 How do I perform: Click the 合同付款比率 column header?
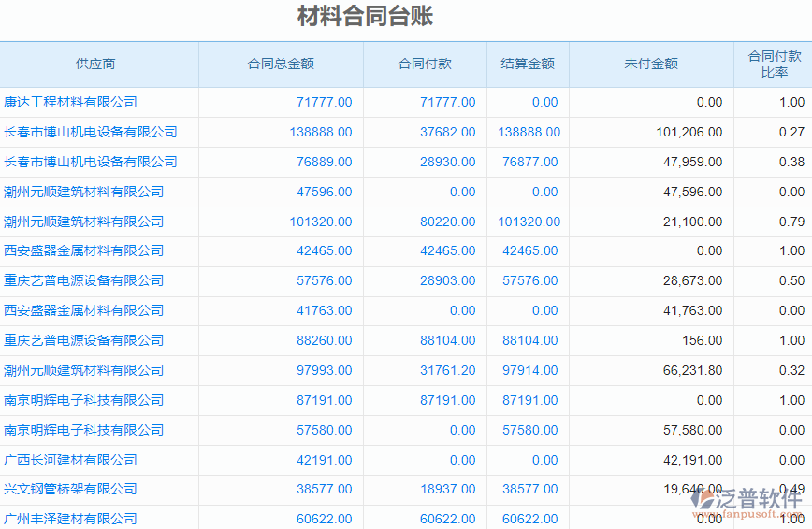point(775,64)
